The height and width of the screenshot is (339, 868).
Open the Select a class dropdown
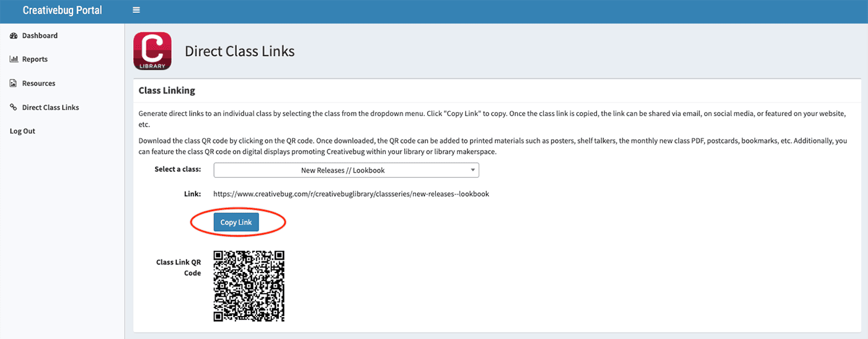point(346,169)
